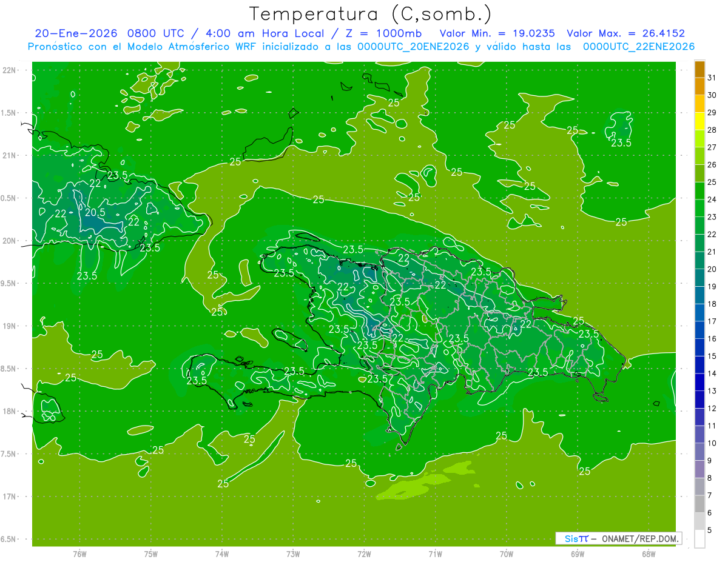The height and width of the screenshot is (562, 728).
Task: Click legend value "27"
Action: pos(712,147)
